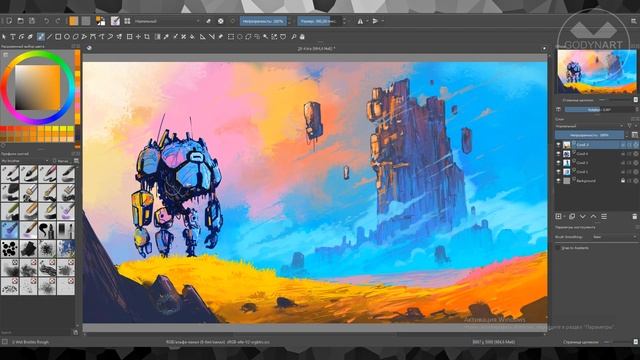Viewport: 640px width, 360px height.
Task: Select the Color Picker eyedropper tool
Action: [166, 37]
